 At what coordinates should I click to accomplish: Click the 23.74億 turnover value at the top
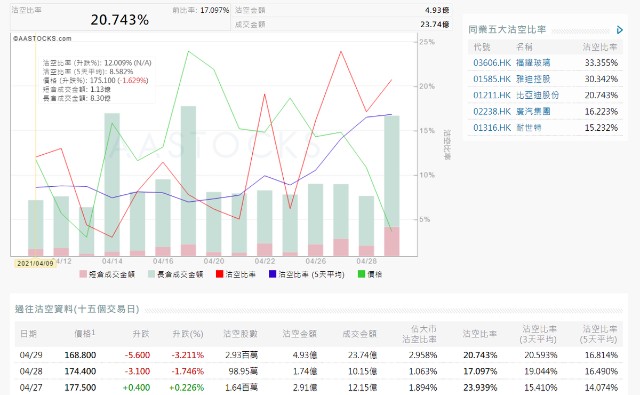click(x=435, y=24)
